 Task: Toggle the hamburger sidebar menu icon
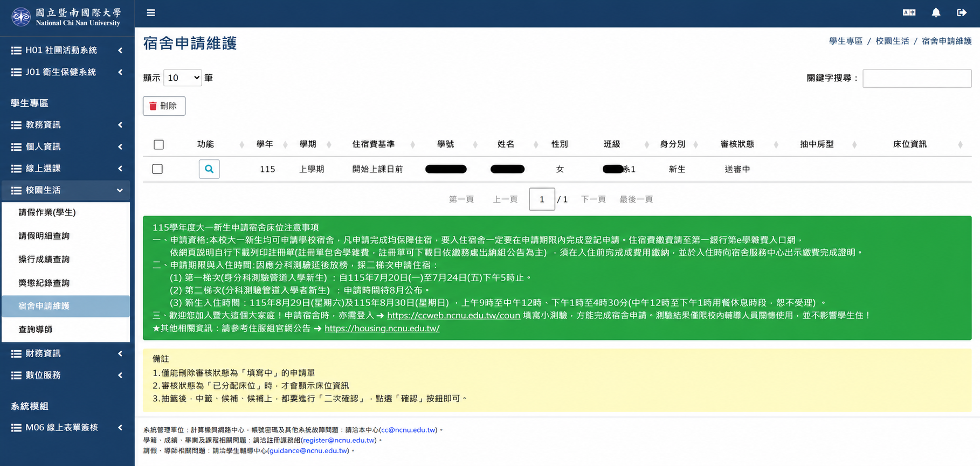point(151,12)
